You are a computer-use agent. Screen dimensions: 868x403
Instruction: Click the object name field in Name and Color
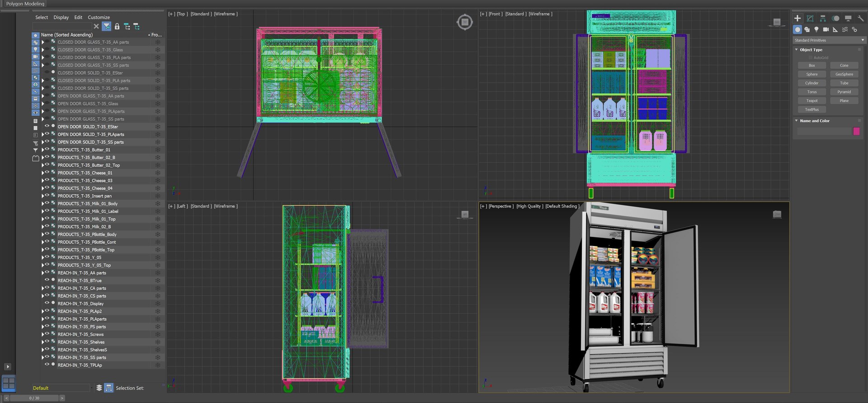click(x=824, y=131)
